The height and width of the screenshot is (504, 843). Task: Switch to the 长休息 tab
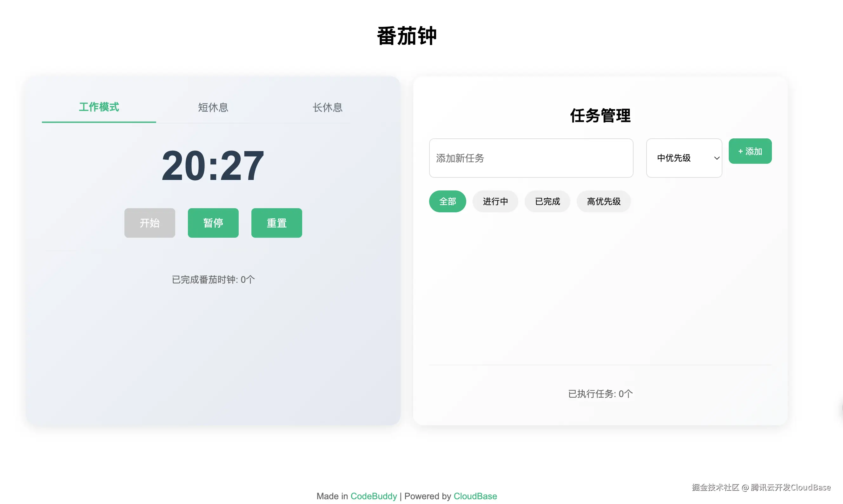tap(328, 107)
